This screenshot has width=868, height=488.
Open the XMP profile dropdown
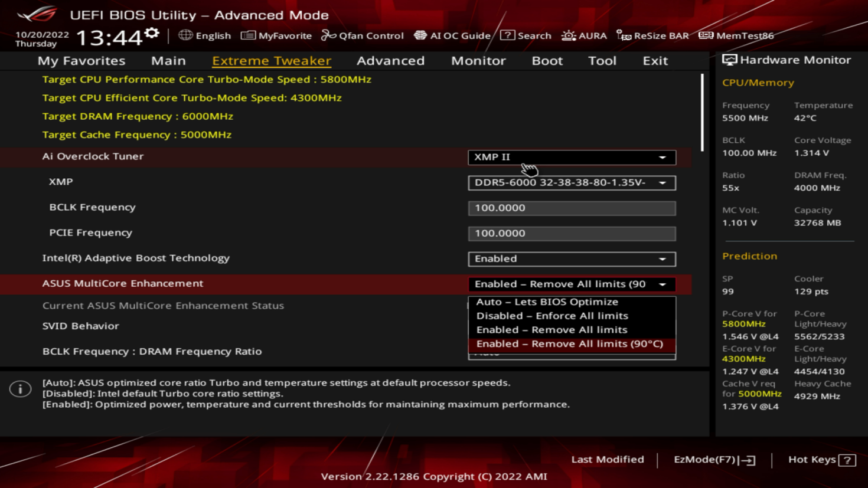click(571, 182)
